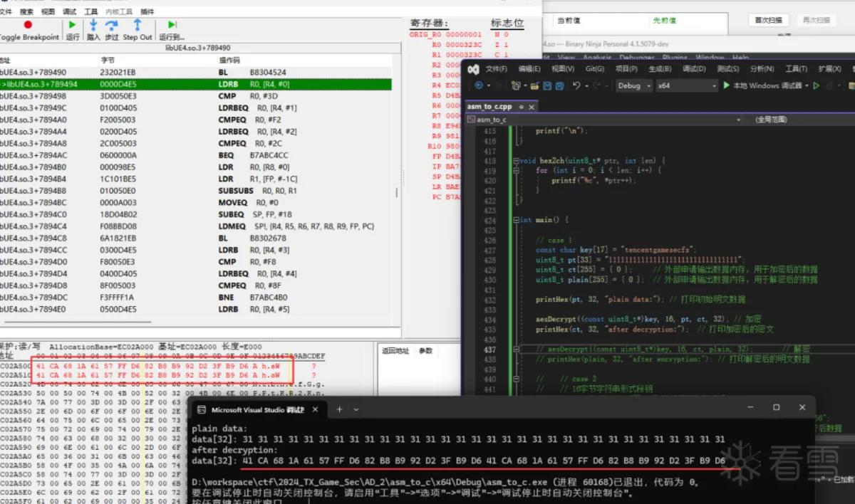Click the green 运行 run icon
The image size is (855, 504).
[x=72, y=25]
